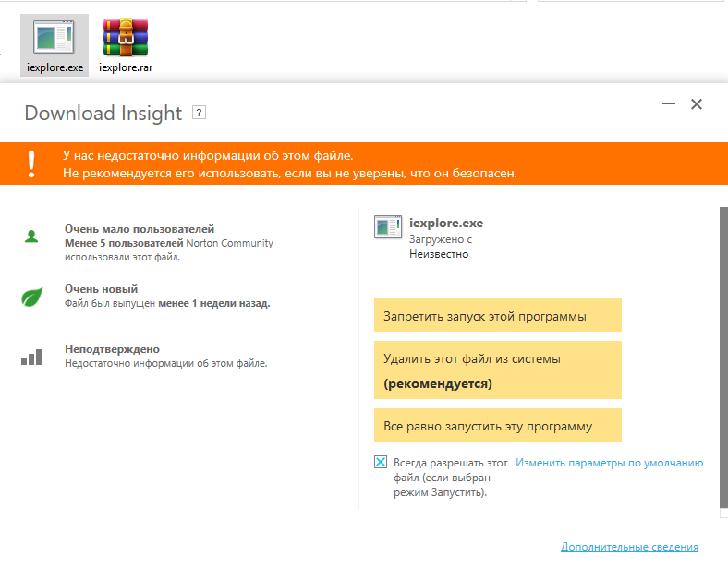Click the bold iexplore.exe file name
This screenshot has height=569, width=728.
[x=446, y=223]
